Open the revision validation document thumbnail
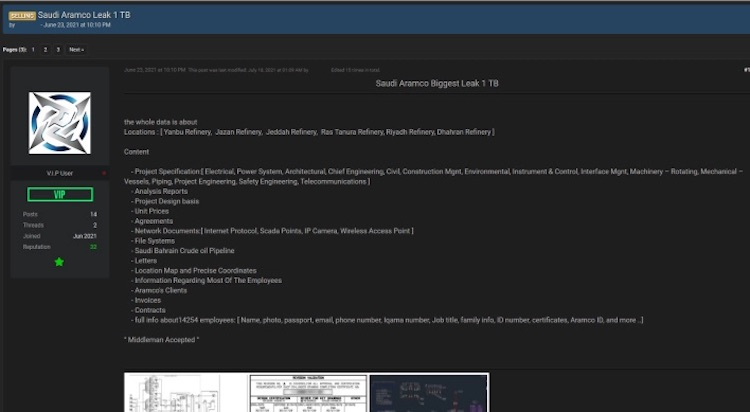Image resolution: width=750 pixels, height=412 pixels. [308, 393]
